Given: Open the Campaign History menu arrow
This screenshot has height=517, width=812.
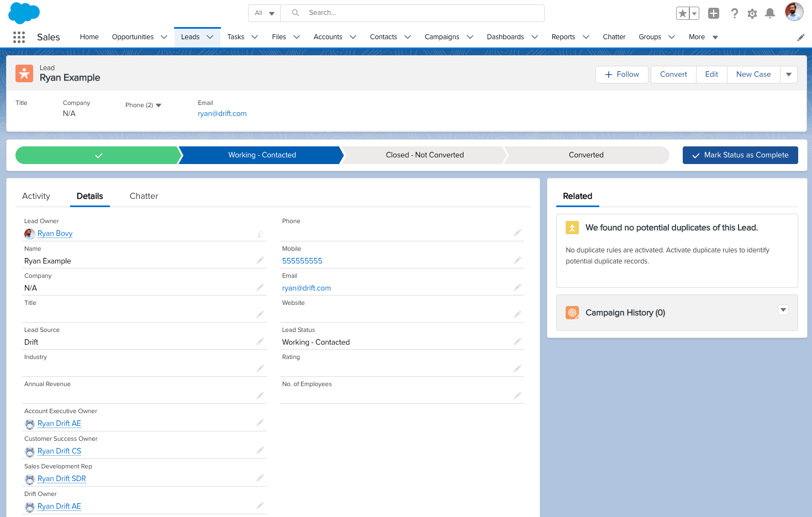Looking at the screenshot, I should tap(783, 310).
